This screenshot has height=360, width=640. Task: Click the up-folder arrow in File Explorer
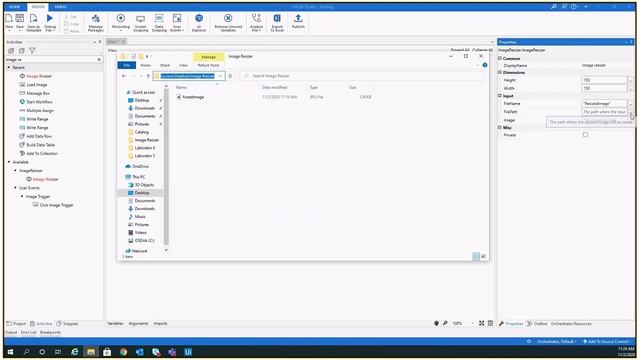tap(148, 76)
